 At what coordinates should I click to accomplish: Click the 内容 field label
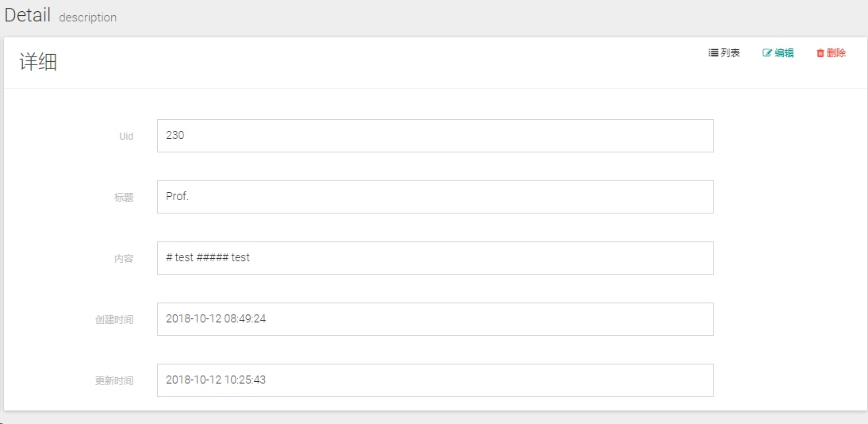124,259
